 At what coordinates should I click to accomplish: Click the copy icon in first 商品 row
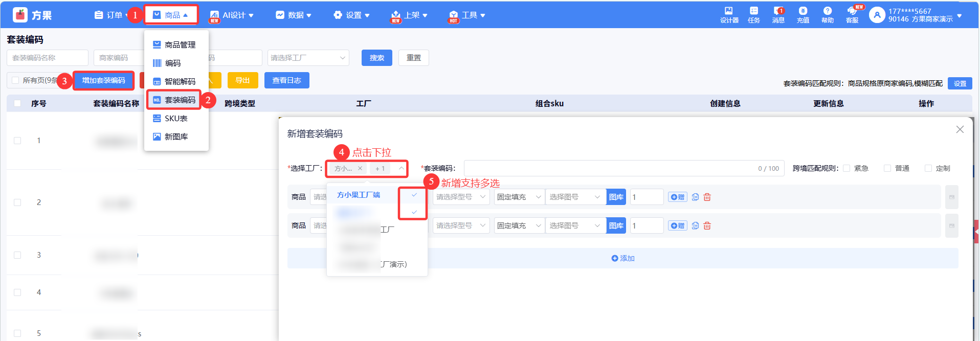click(x=695, y=197)
